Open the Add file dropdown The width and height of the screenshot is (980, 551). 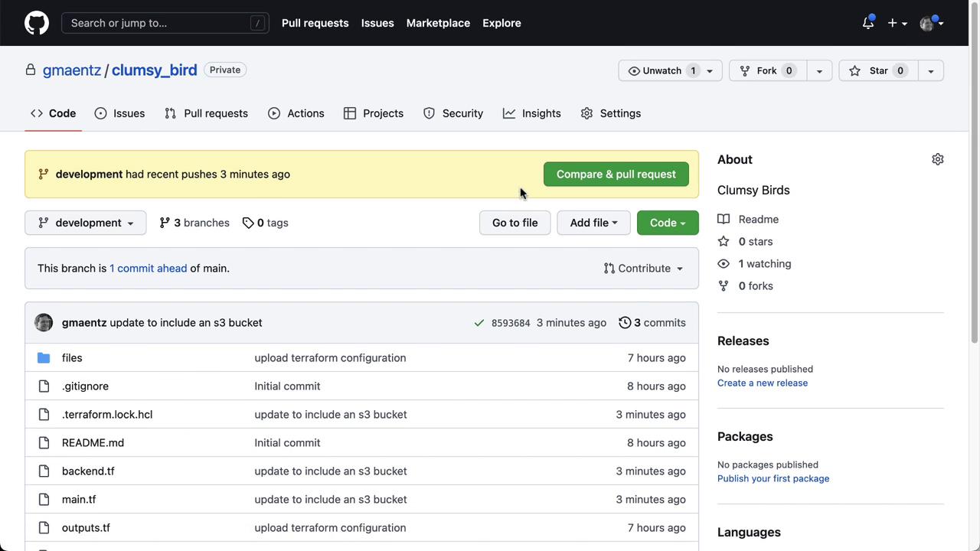(x=593, y=223)
